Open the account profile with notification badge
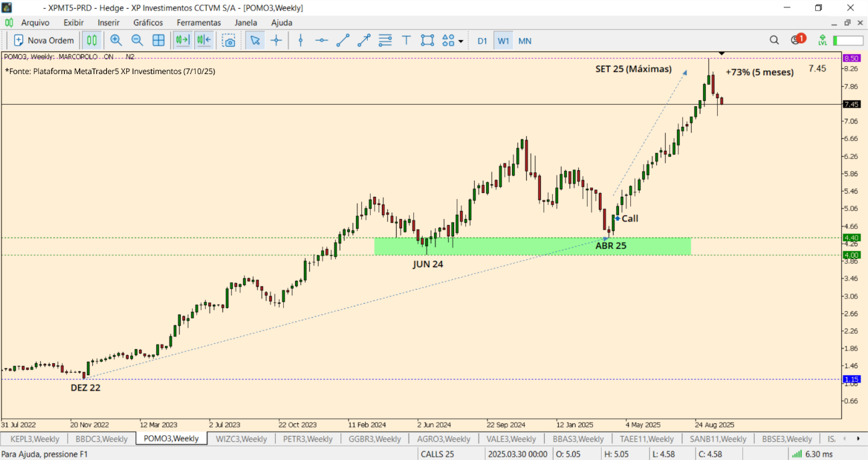The image size is (868, 460). (796, 40)
